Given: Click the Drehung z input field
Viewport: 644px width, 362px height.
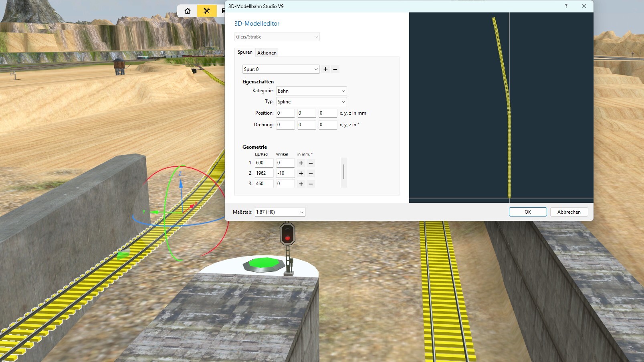Looking at the screenshot, I should (328, 125).
